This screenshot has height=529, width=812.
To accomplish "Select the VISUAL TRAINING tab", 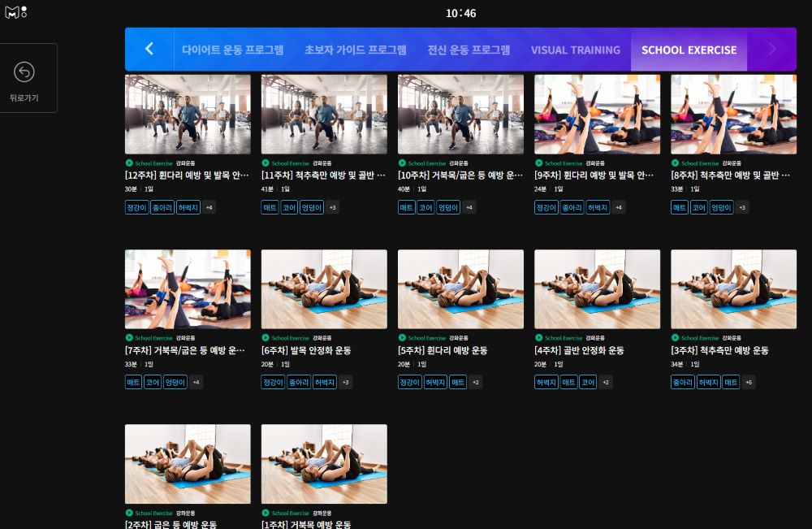I will tap(576, 50).
